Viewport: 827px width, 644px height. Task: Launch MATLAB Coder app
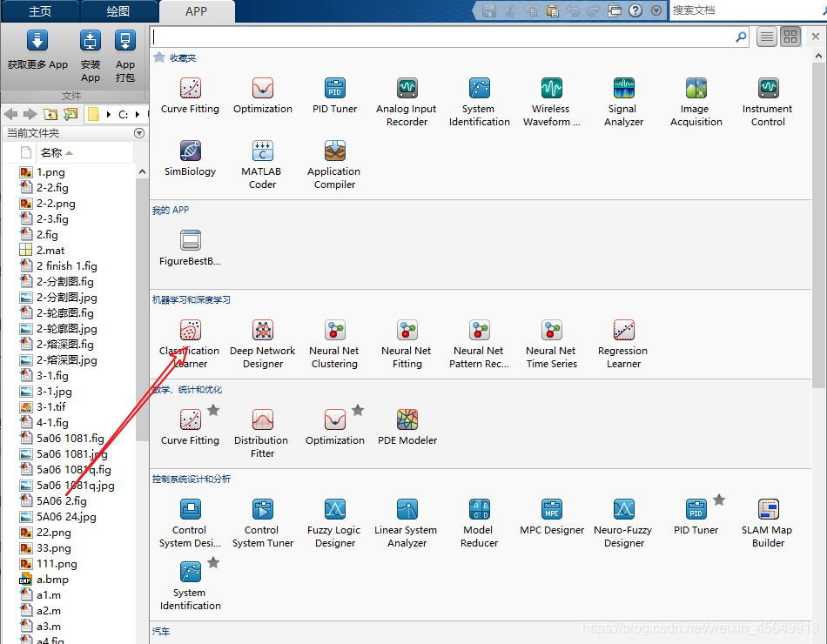(262, 164)
